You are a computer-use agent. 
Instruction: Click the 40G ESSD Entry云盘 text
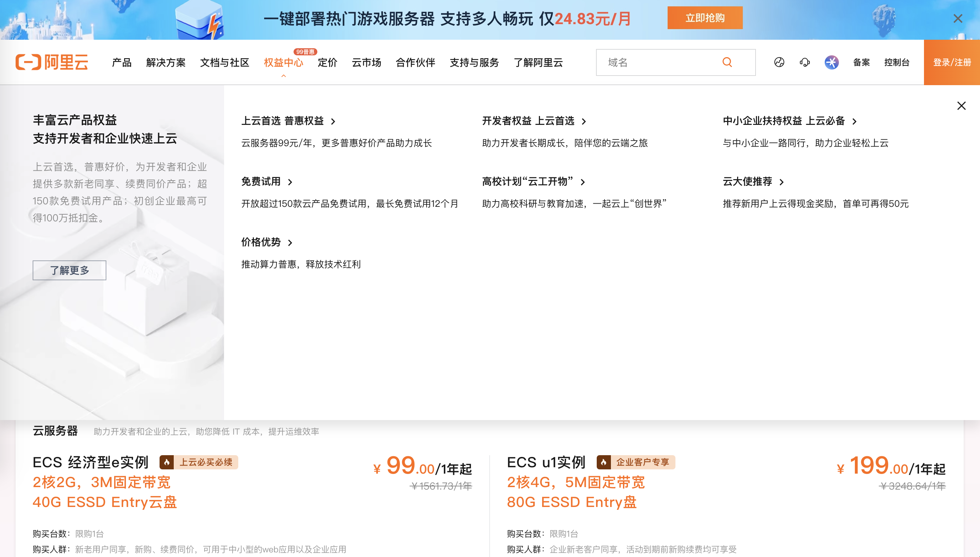point(105,502)
